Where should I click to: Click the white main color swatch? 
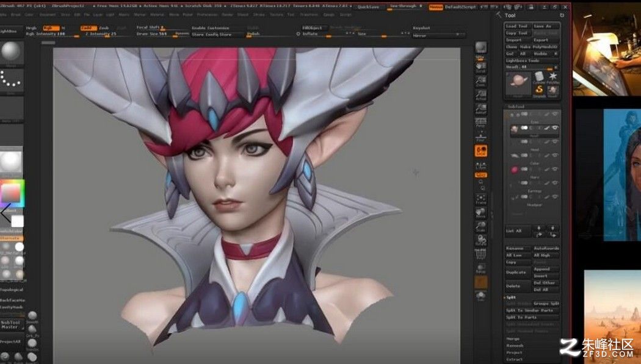pyautogui.click(x=17, y=221)
